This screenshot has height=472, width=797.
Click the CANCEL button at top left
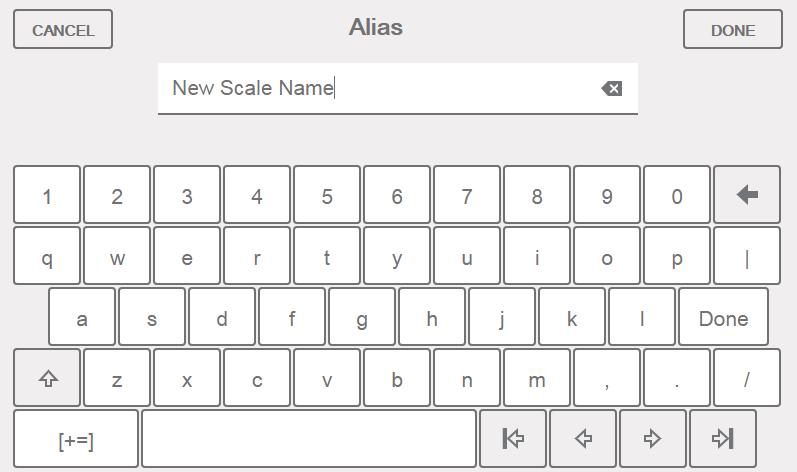[x=63, y=29]
